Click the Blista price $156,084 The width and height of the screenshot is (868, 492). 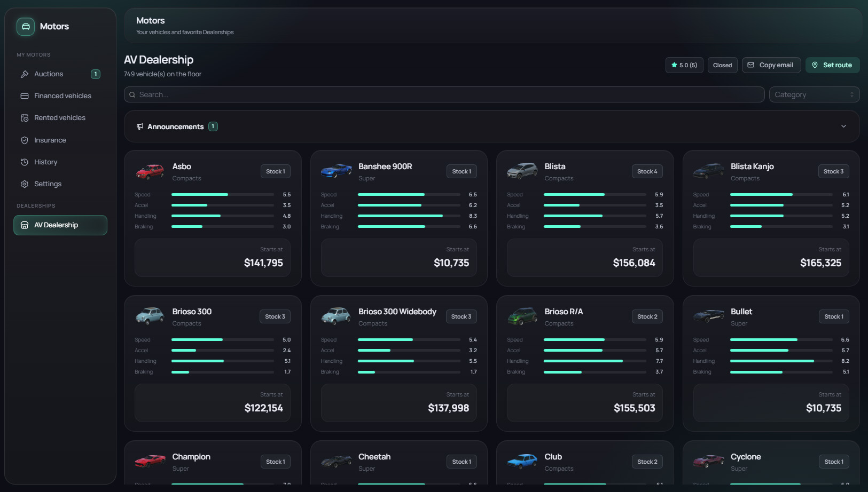(x=634, y=263)
